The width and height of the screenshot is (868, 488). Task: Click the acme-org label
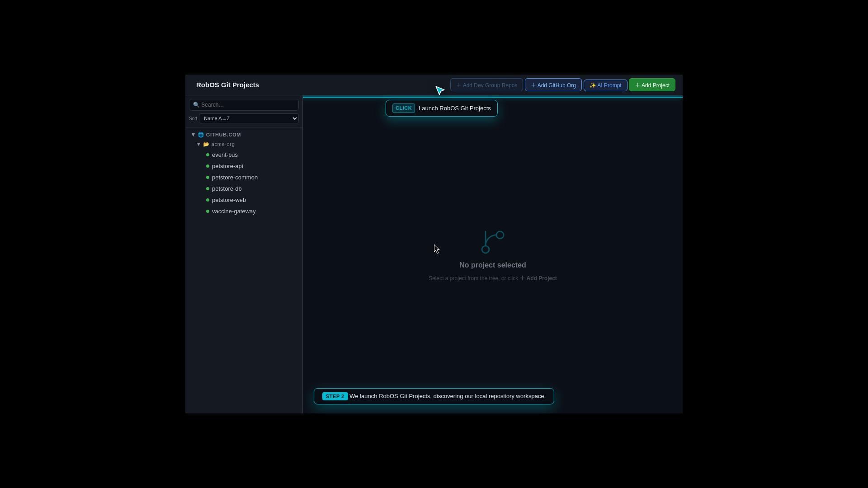[223, 144]
